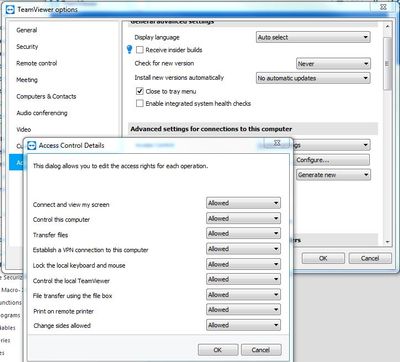Click OK in TeamViewer options window
The image size is (400, 362).
tap(323, 258)
